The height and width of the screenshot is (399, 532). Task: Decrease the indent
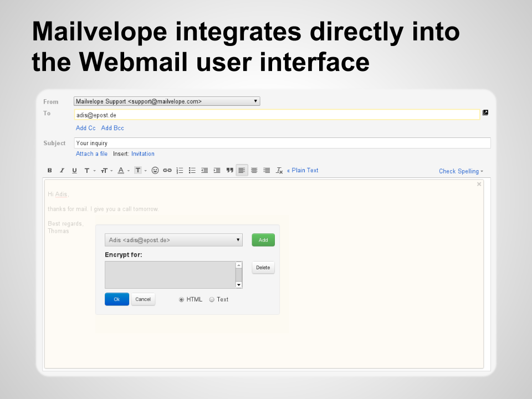[x=204, y=170]
